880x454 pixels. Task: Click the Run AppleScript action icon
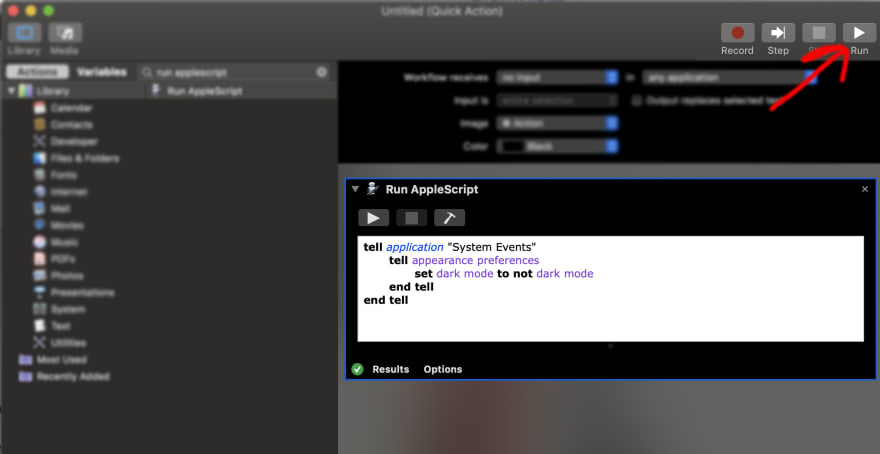373,189
